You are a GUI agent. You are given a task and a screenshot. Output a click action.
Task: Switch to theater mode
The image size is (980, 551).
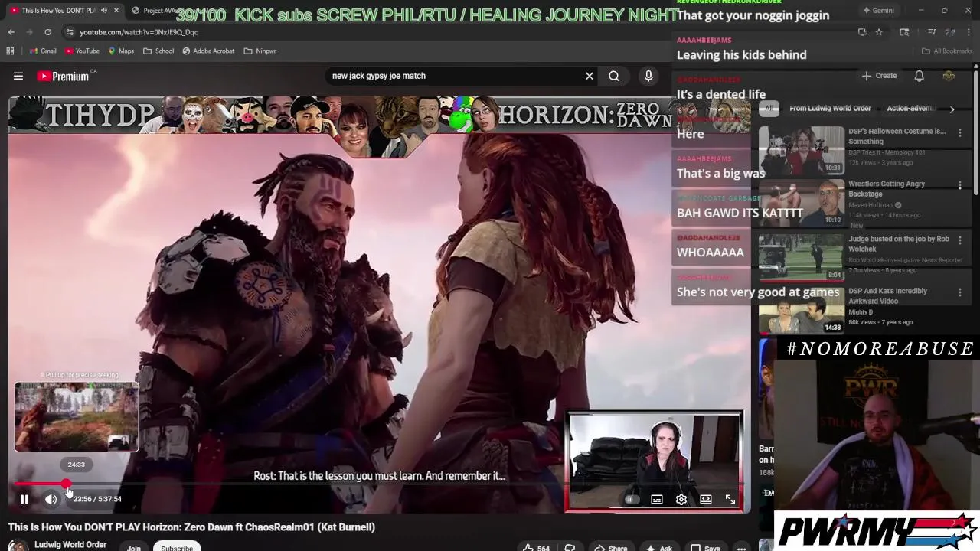[706, 500]
